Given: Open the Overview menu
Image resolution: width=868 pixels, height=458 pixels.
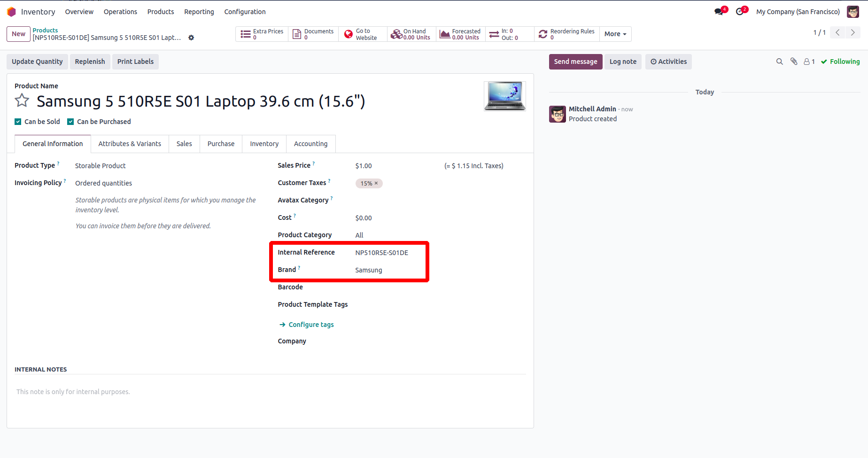Looking at the screenshot, I should pyautogui.click(x=79, y=12).
